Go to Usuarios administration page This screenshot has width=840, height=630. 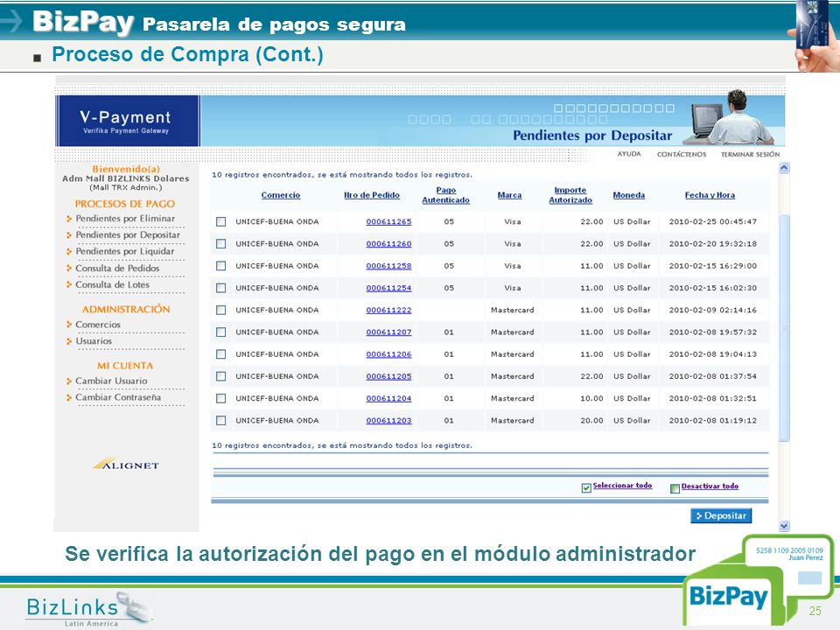tap(94, 341)
